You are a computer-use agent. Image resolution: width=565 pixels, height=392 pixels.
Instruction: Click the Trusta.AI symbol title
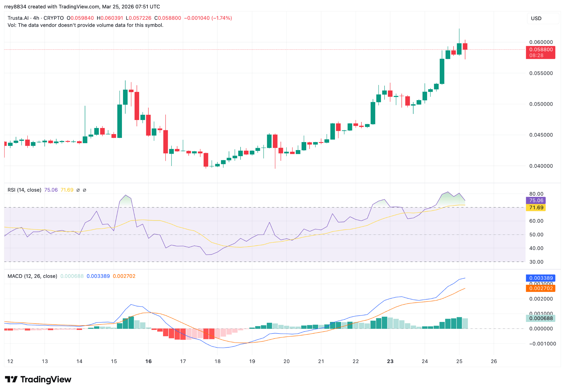click(x=18, y=18)
